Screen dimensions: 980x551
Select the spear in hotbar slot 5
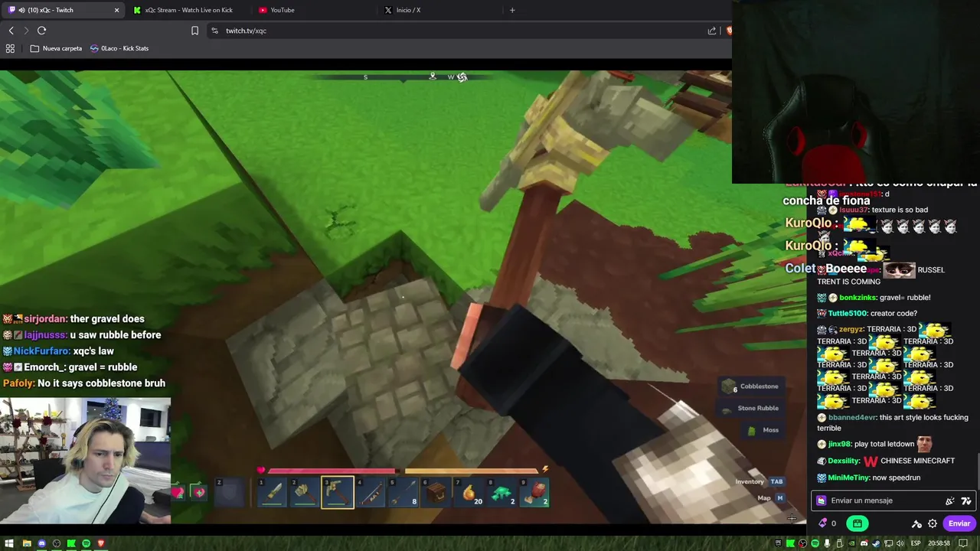click(403, 492)
